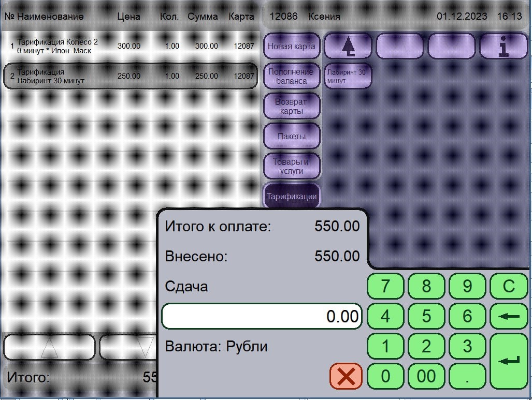
Task: Clear the amount with C key
Action: [509, 286]
